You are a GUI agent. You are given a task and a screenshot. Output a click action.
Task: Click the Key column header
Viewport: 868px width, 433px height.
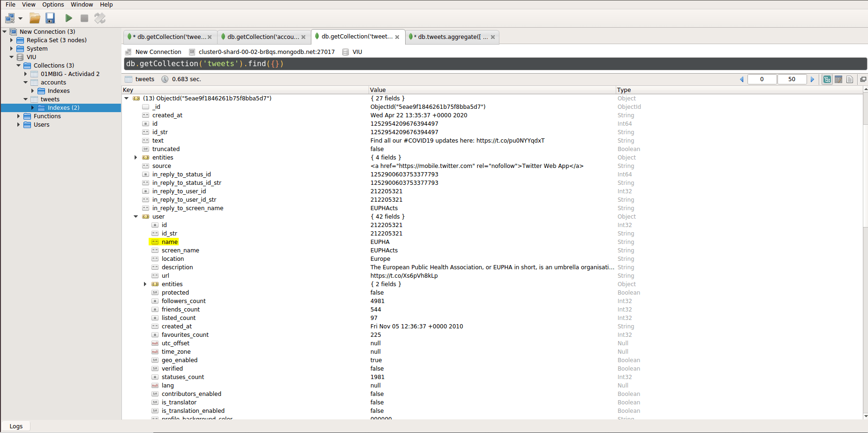point(245,90)
